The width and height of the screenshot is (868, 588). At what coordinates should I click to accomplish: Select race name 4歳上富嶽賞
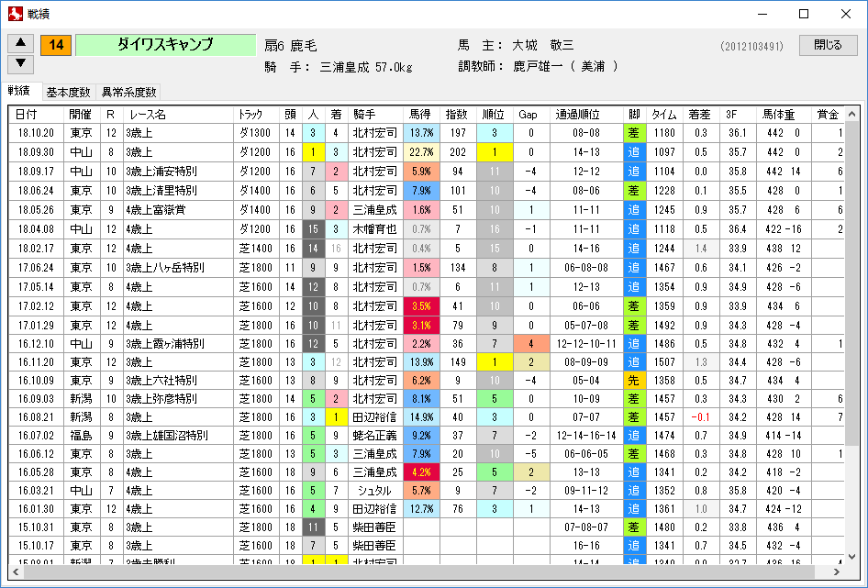[156, 210]
